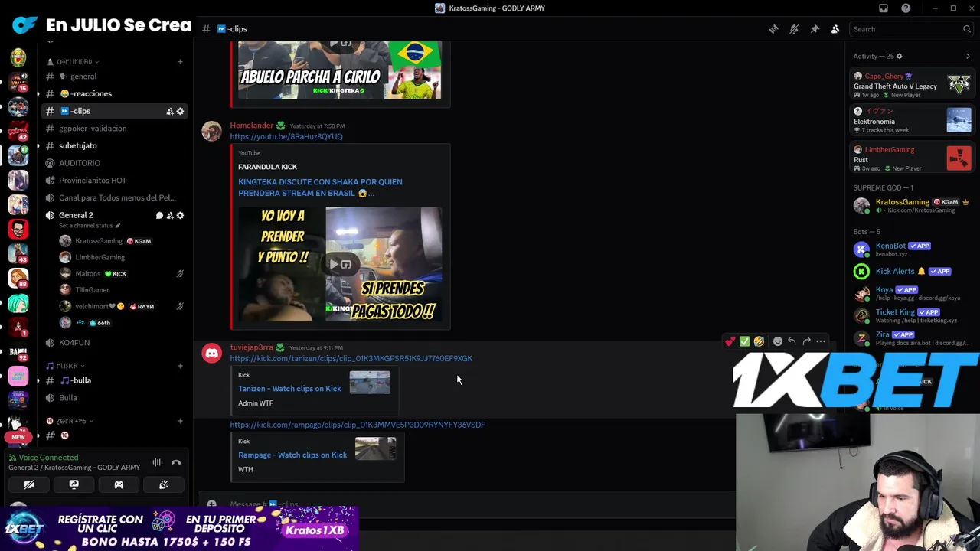This screenshot has height=551, width=980.
Task: React with laughing emoji on message
Action: [x=759, y=341]
